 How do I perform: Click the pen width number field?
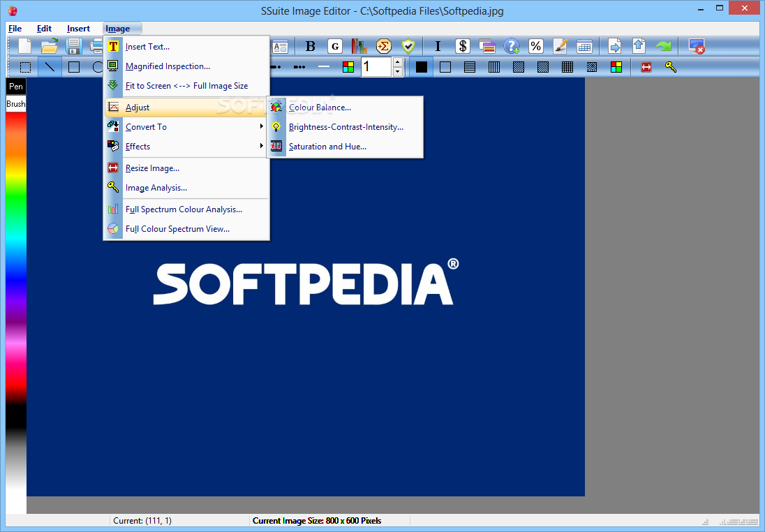tap(376, 67)
